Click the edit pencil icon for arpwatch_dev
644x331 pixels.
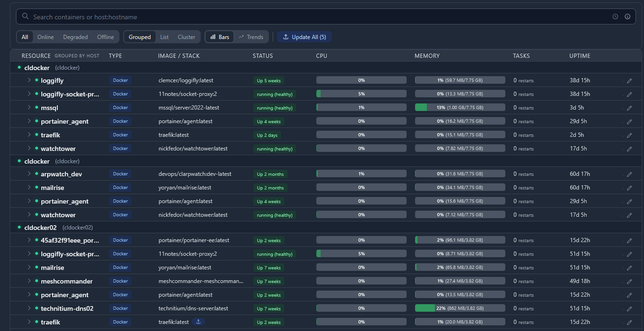pos(629,174)
